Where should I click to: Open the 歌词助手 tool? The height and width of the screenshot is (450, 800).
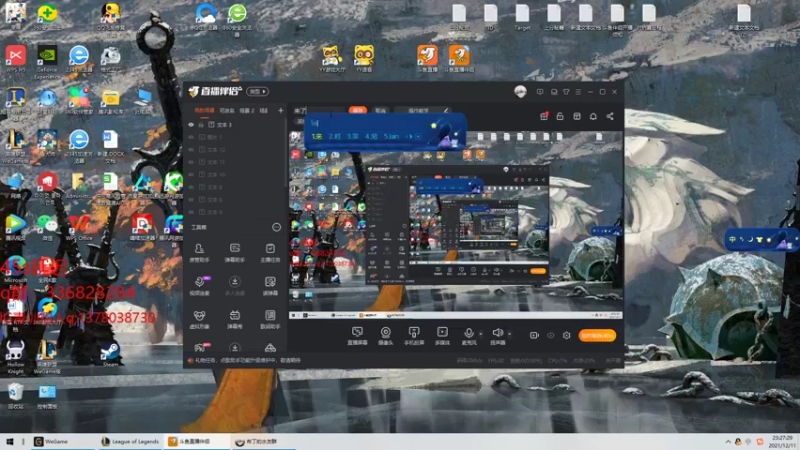[x=270, y=319]
